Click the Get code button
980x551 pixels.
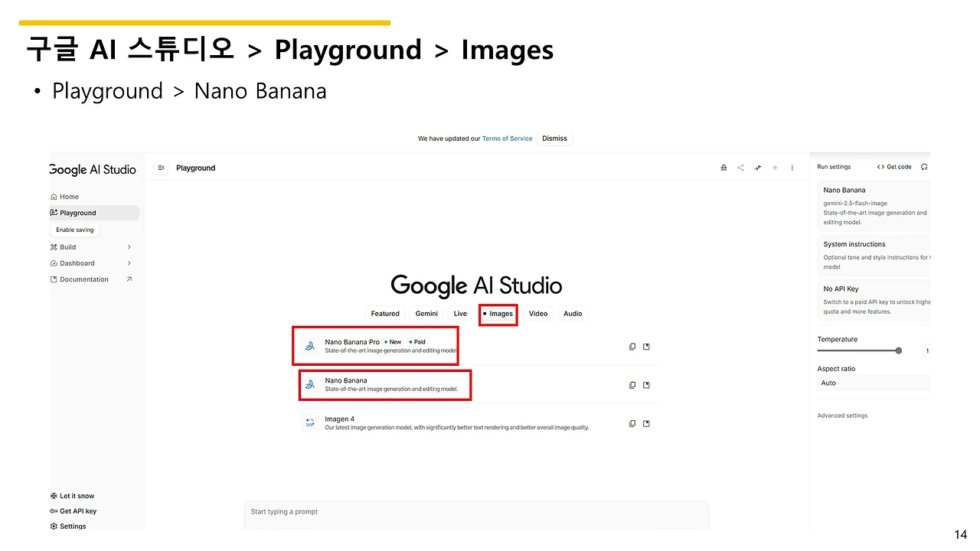pyautogui.click(x=894, y=167)
